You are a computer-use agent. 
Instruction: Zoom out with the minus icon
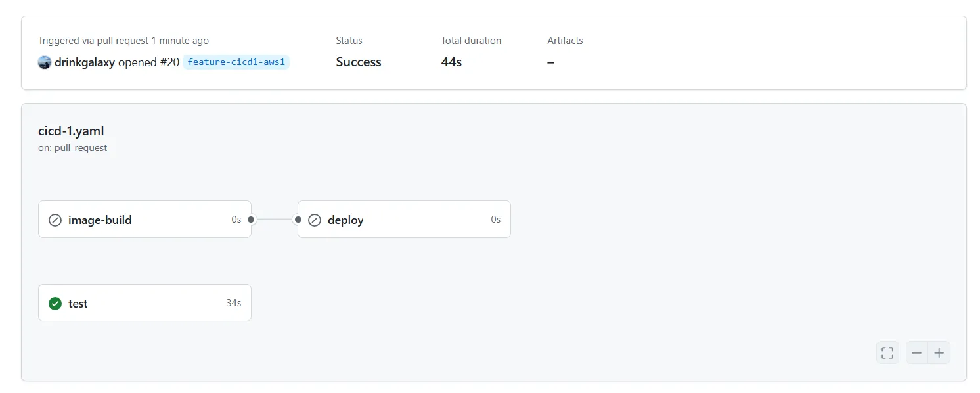coord(917,353)
